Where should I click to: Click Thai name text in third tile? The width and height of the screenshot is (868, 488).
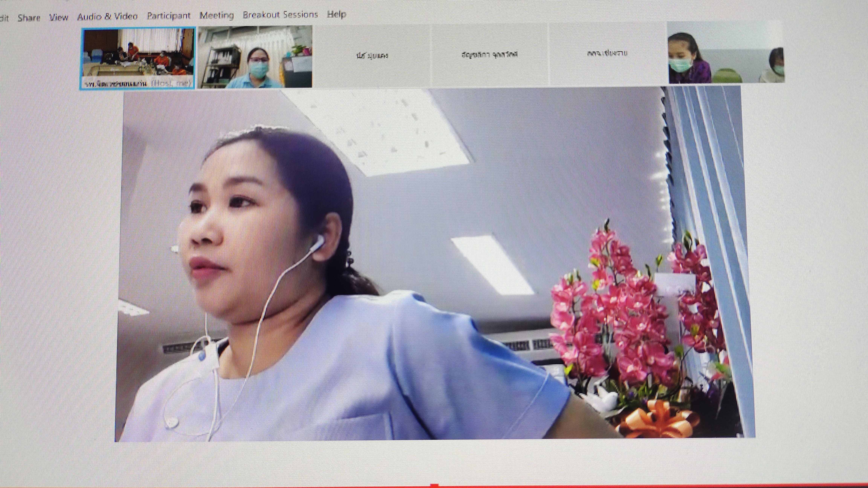coord(372,56)
